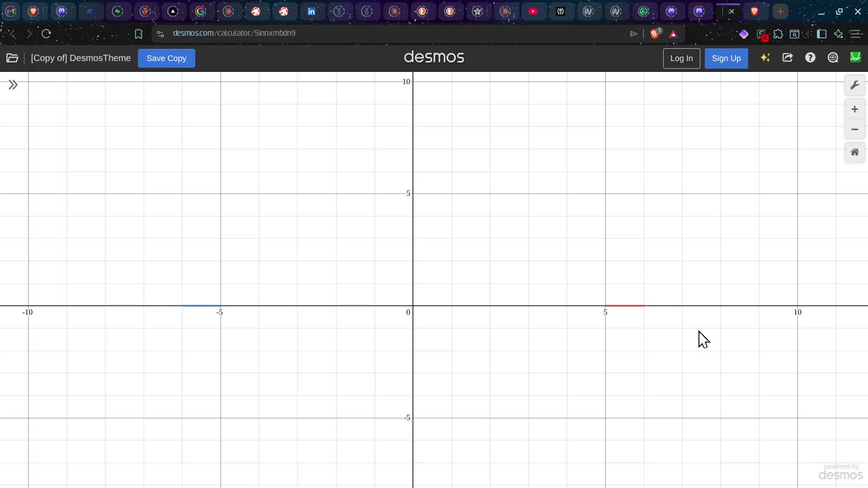
Task: Open Brave Rewards triangle icon
Action: pyautogui.click(x=674, y=34)
